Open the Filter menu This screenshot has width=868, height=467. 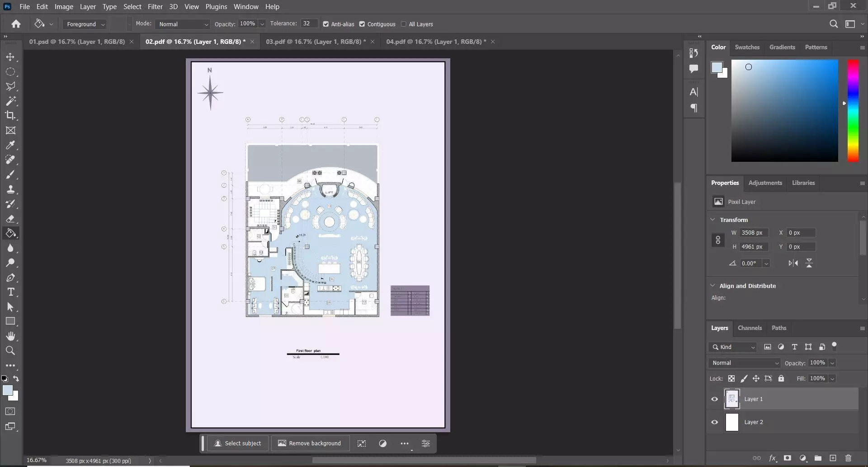click(x=155, y=7)
